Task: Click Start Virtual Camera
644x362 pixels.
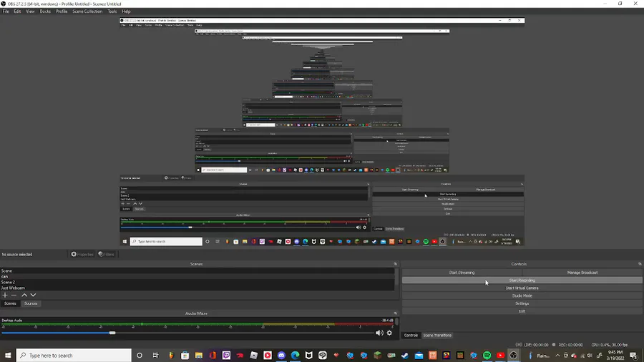Action: tap(522, 288)
